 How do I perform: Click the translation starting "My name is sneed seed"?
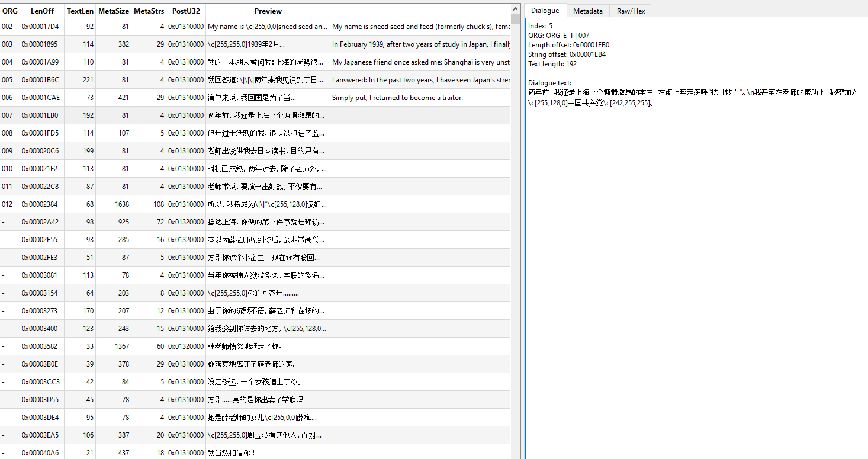(x=420, y=27)
